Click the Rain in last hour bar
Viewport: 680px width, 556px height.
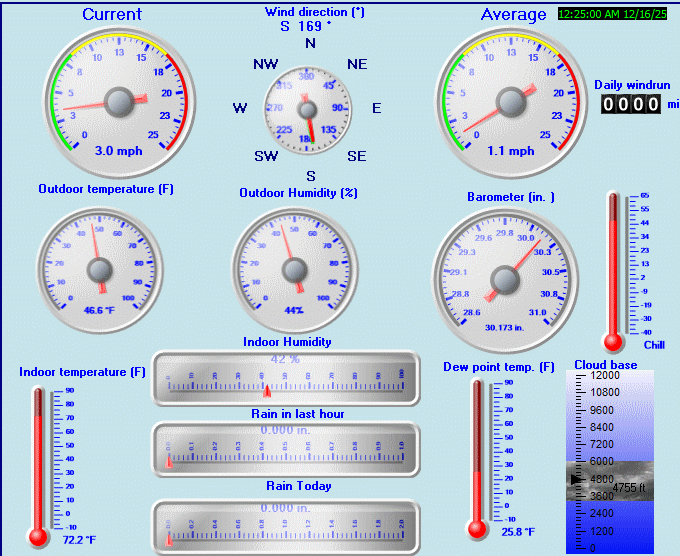(285, 449)
